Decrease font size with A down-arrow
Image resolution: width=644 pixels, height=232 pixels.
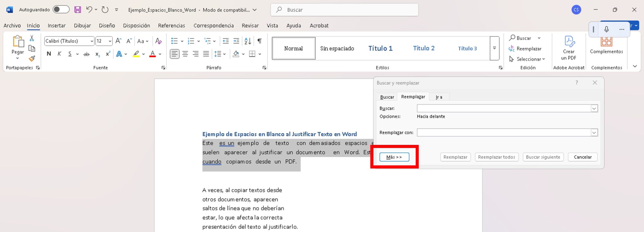[129, 41]
